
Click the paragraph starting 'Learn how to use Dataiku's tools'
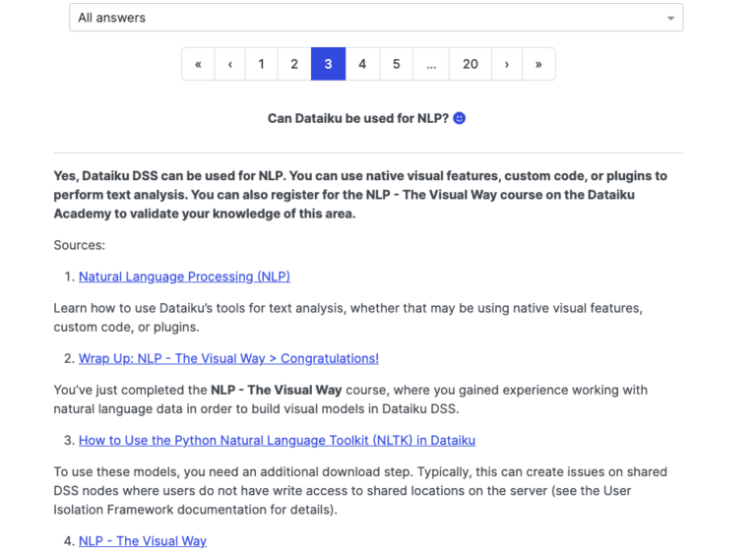pyautogui.click(x=348, y=318)
